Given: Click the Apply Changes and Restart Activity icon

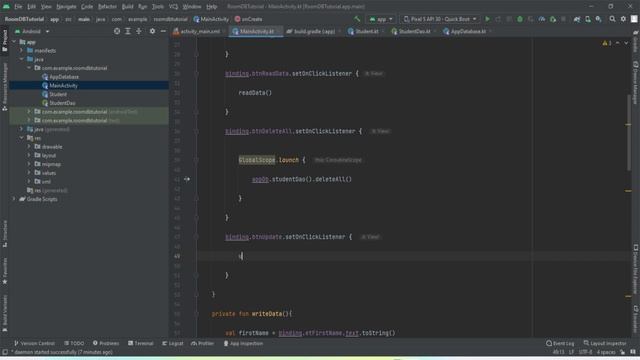Looking at the screenshot, I should tap(498, 19).
